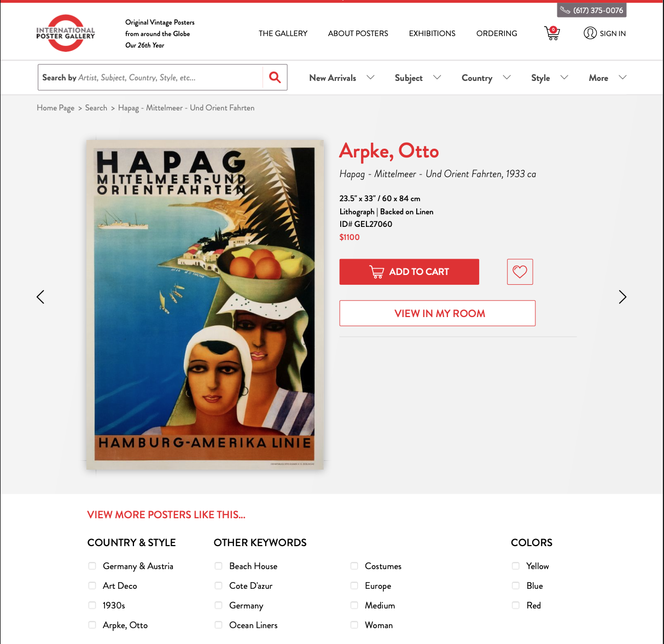Open Ordering menu
Viewport: 664px width, 644px height.
497,33
